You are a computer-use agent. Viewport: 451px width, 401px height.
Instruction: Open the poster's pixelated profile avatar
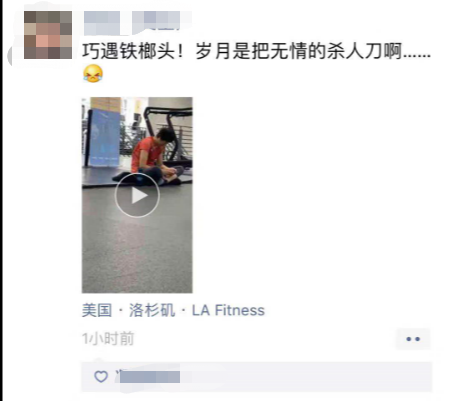point(48,35)
